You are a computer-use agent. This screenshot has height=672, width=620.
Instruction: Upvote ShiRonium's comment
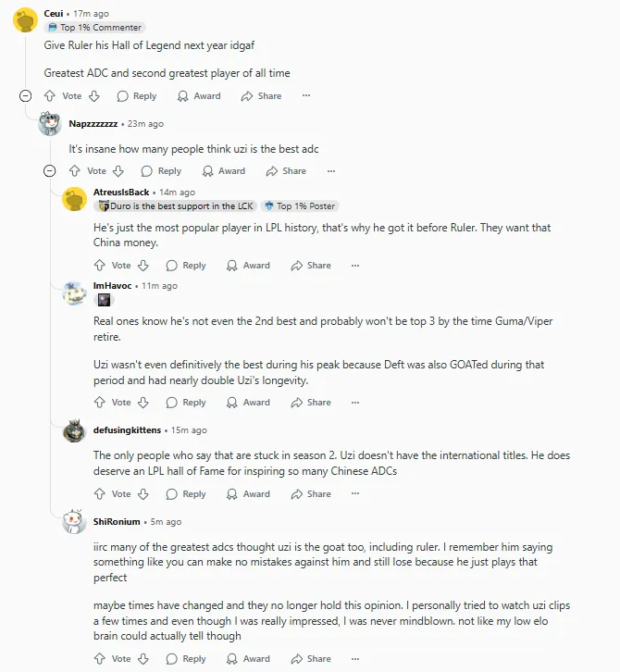(x=100, y=659)
